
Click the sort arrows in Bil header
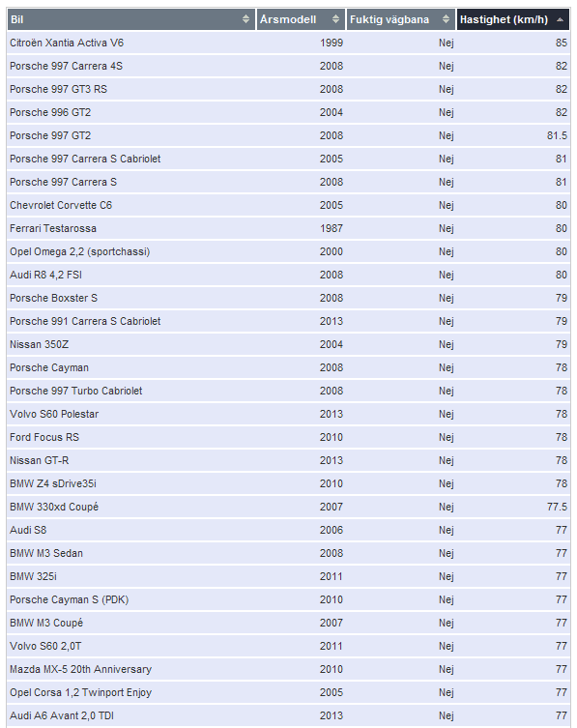click(245, 19)
